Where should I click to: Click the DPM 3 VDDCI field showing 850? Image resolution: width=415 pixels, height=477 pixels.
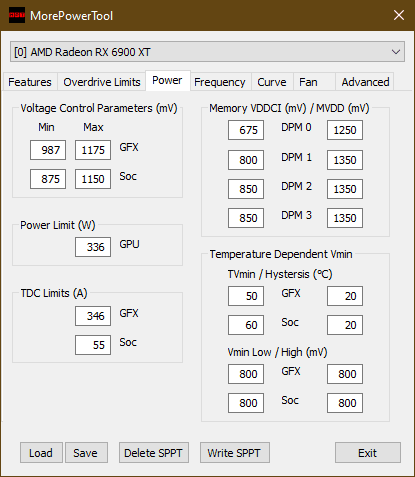click(x=246, y=218)
